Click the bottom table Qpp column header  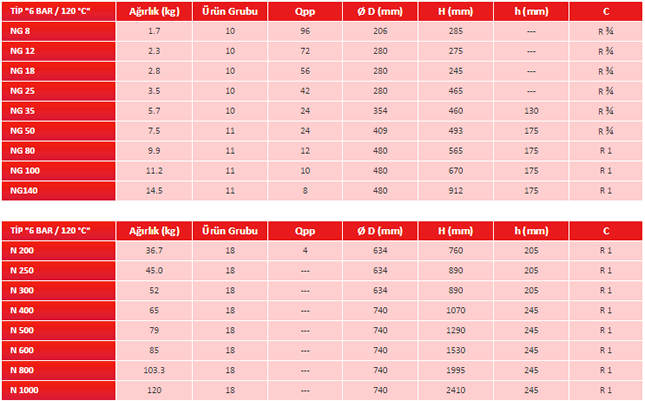coord(305,231)
